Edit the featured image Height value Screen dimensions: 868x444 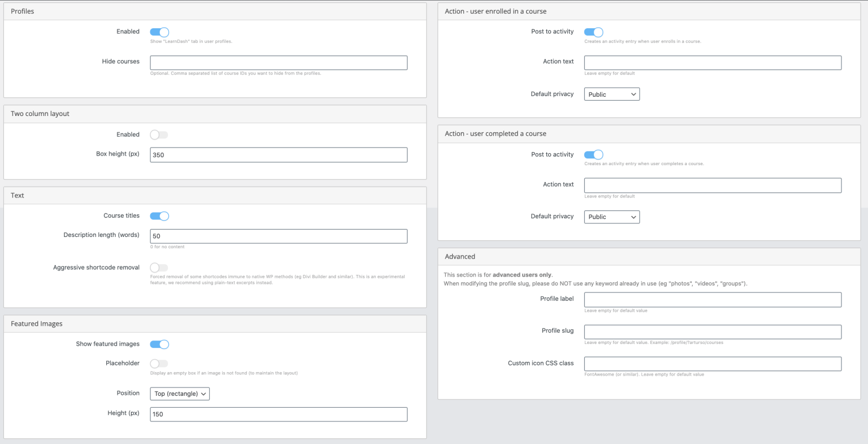278,414
